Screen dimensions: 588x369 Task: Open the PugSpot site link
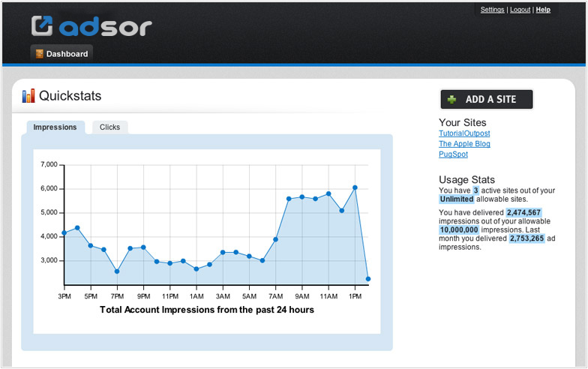pyautogui.click(x=453, y=154)
